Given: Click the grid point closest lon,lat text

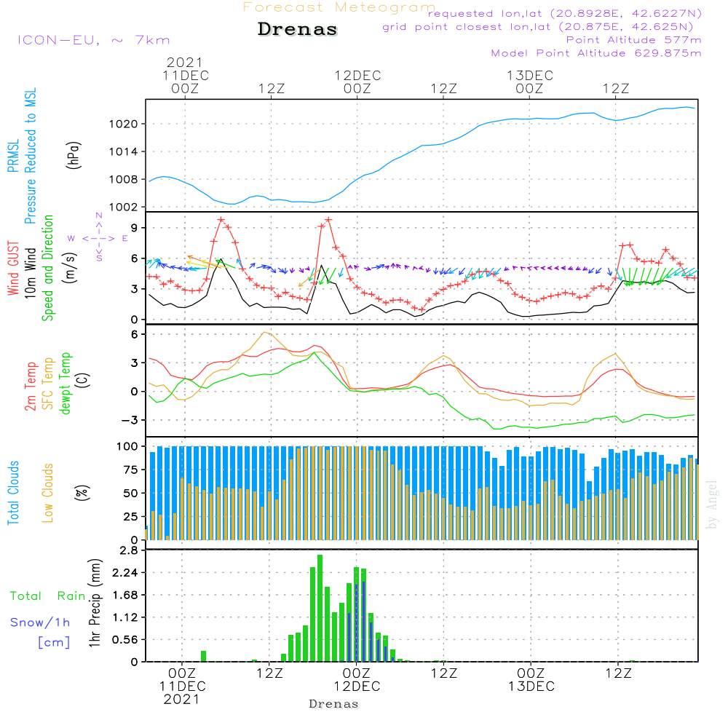Looking at the screenshot, I should click(x=538, y=27).
